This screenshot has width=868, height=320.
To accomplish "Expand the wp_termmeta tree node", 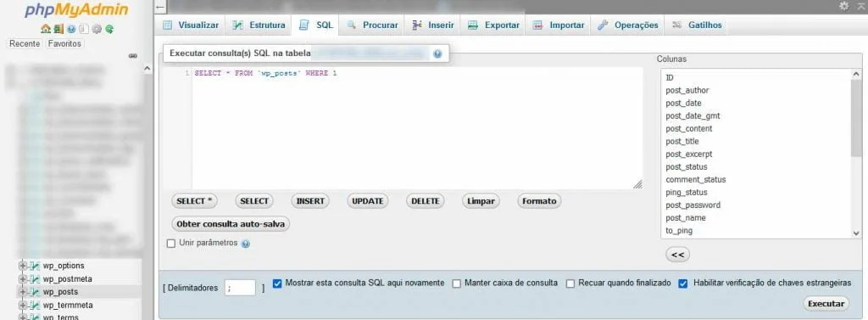I will 23,305.
